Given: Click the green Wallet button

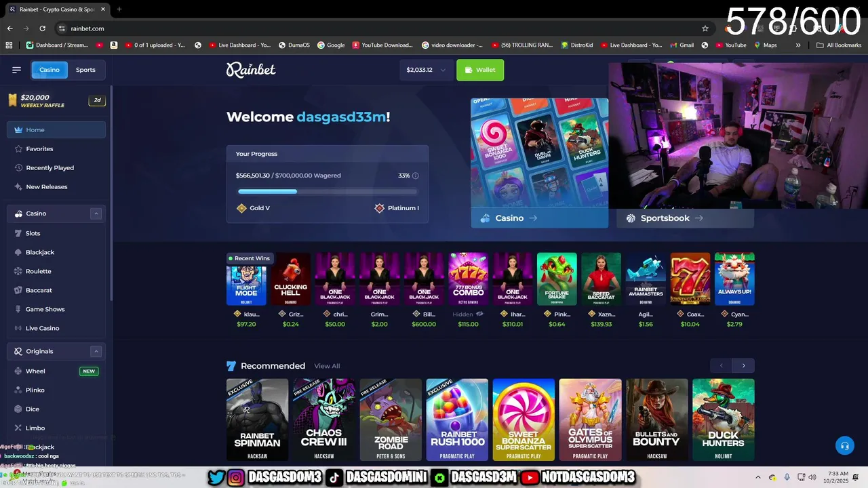Looking at the screenshot, I should 480,70.
